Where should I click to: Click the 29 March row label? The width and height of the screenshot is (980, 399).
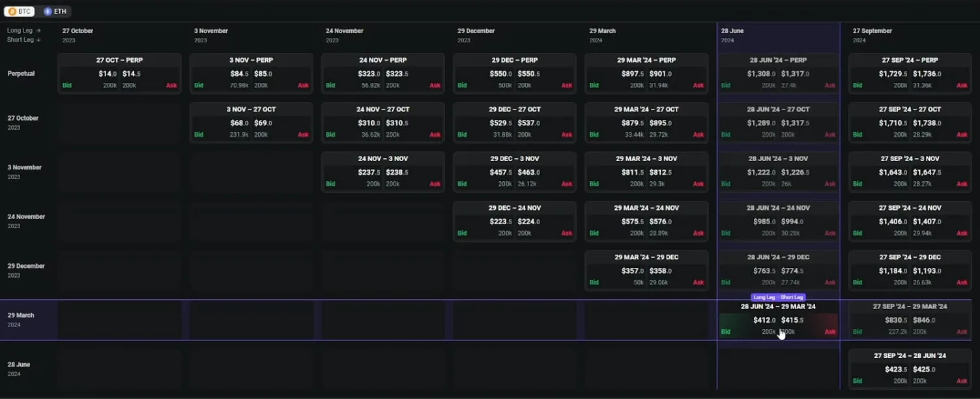[21, 319]
